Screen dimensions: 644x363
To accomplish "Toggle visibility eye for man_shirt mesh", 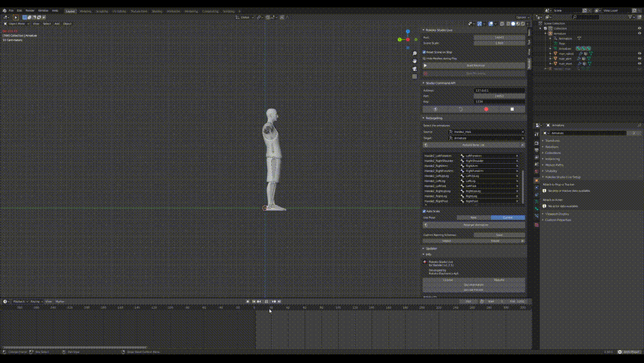I will point(639,59).
